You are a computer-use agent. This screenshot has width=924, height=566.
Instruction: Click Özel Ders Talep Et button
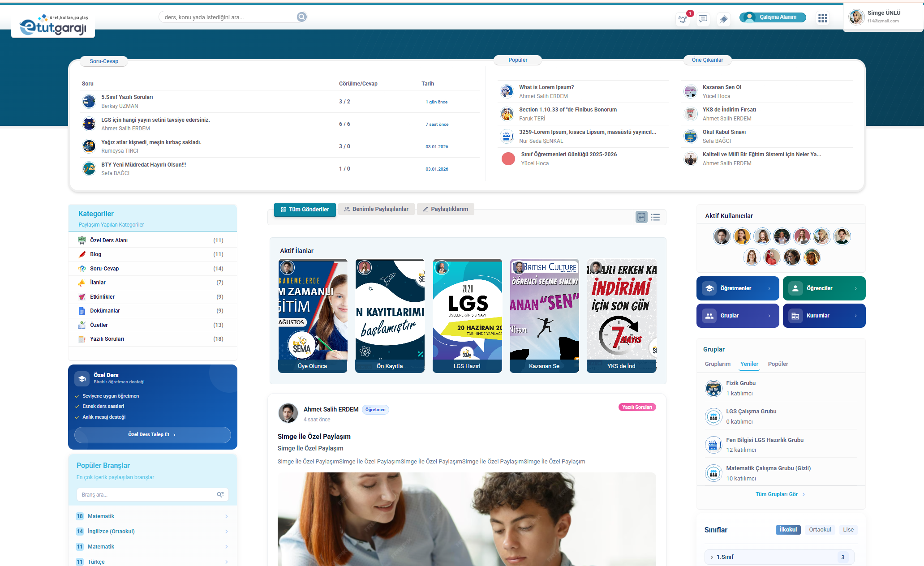click(x=152, y=435)
